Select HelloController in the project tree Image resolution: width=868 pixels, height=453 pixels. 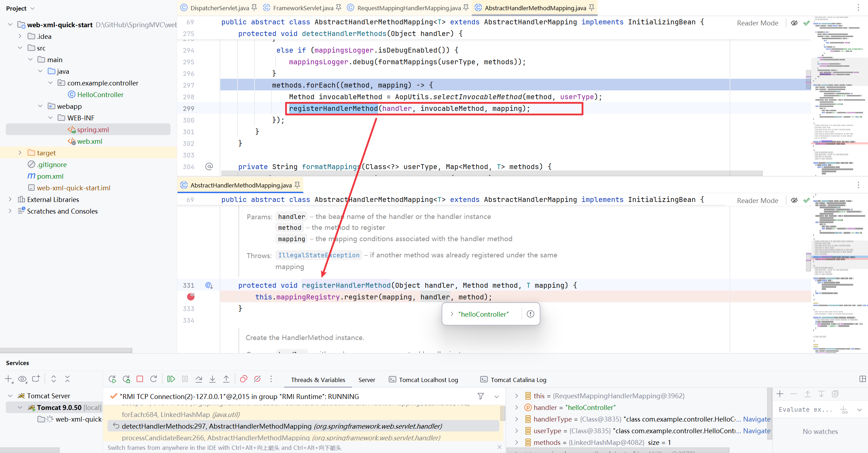[100, 95]
